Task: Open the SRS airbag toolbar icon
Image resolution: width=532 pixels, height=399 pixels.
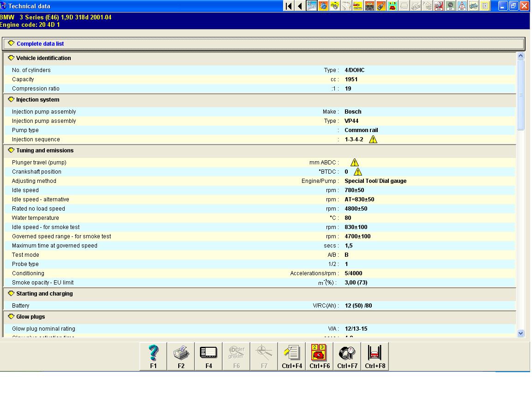Action: pyautogui.click(x=439, y=6)
